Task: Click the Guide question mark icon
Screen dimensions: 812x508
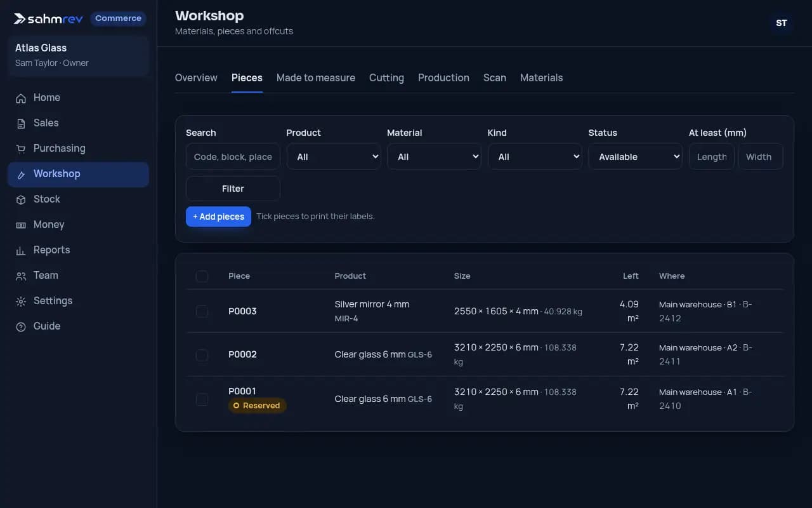Action: coord(21,326)
